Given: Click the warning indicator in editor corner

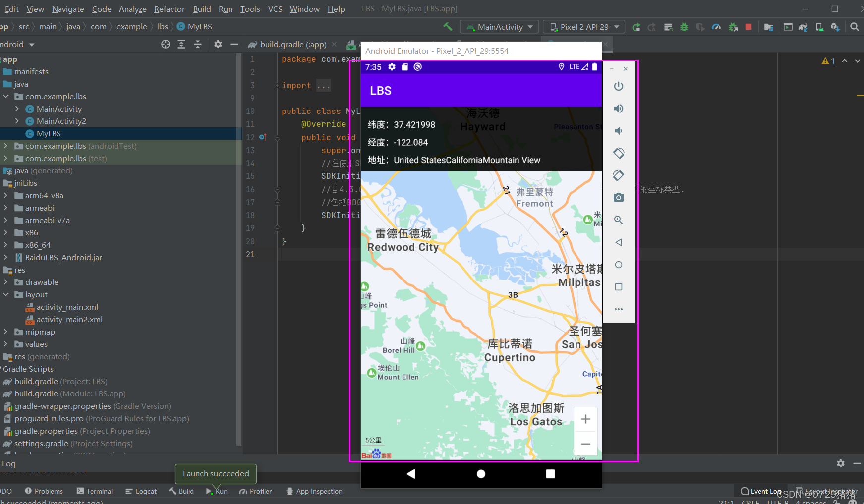Looking at the screenshot, I should (828, 61).
